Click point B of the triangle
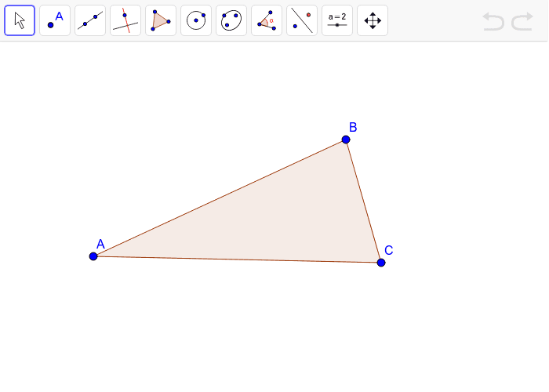 click(346, 140)
